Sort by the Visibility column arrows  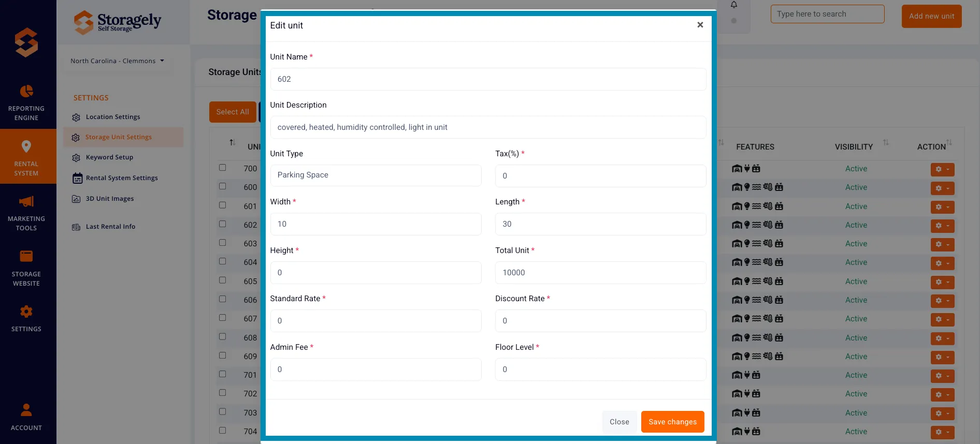886,142
